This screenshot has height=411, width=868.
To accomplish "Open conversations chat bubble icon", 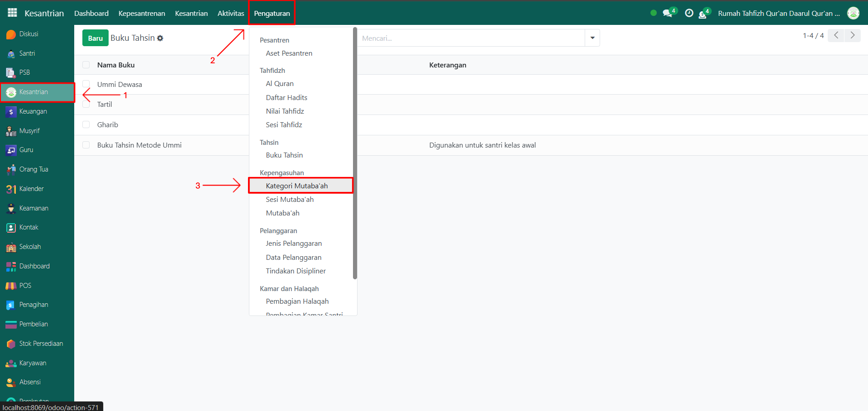I will (x=668, y=13).
